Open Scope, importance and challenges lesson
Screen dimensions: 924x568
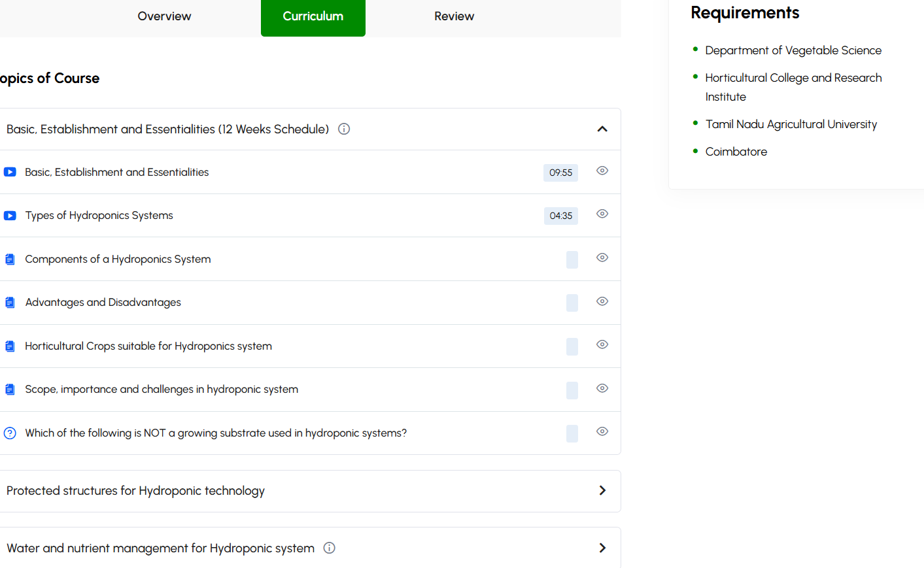tap(162, 390)
